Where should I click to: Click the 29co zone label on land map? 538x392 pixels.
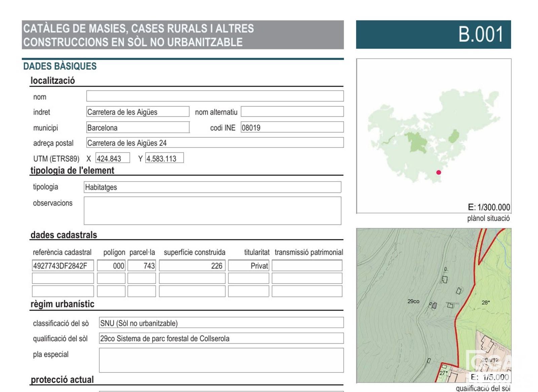pyautogui.click(x=413, y=301)
